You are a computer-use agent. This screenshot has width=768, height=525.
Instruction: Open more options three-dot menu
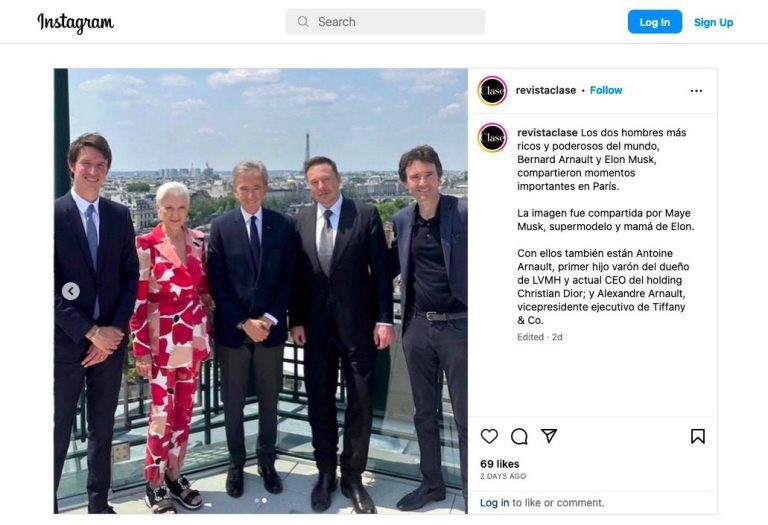click(x=696, y=91)
